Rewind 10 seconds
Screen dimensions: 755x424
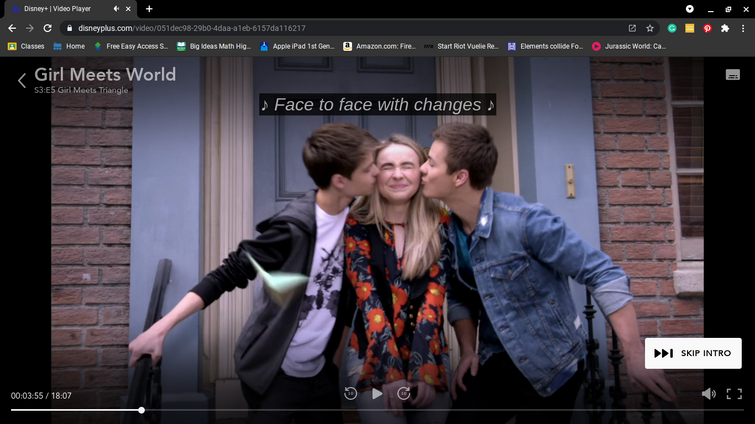(351, 393)
